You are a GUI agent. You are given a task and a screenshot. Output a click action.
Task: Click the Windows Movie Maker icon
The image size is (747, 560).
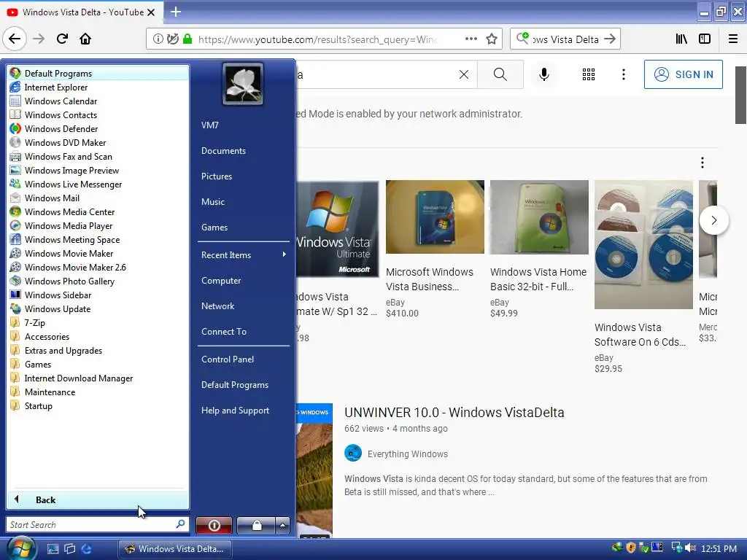(15, 253)
